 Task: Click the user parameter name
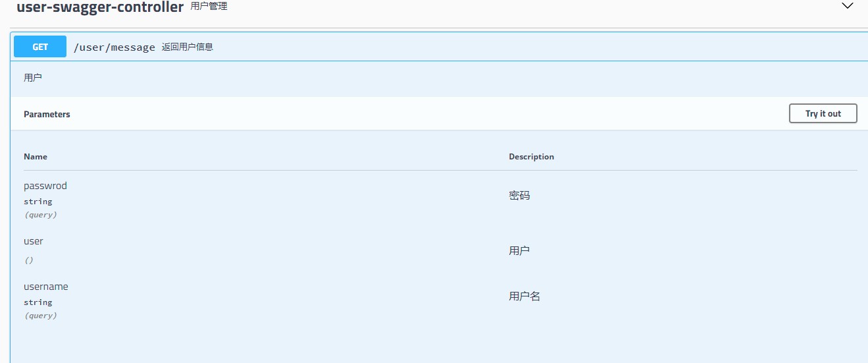point(34,241)
